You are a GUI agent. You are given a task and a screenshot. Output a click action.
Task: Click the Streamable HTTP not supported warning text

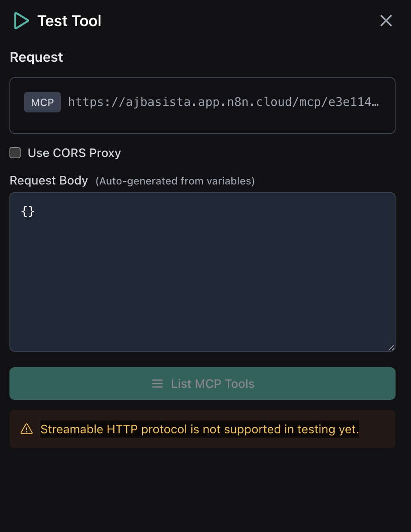[x=199, y=429]
